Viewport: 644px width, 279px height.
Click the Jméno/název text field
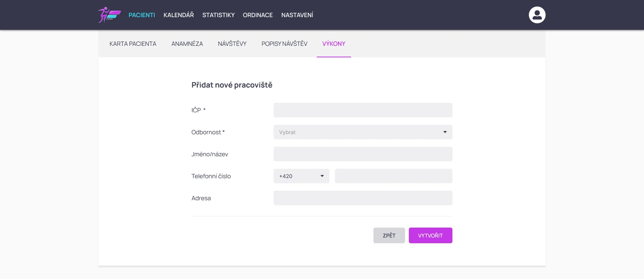[363, 154]
